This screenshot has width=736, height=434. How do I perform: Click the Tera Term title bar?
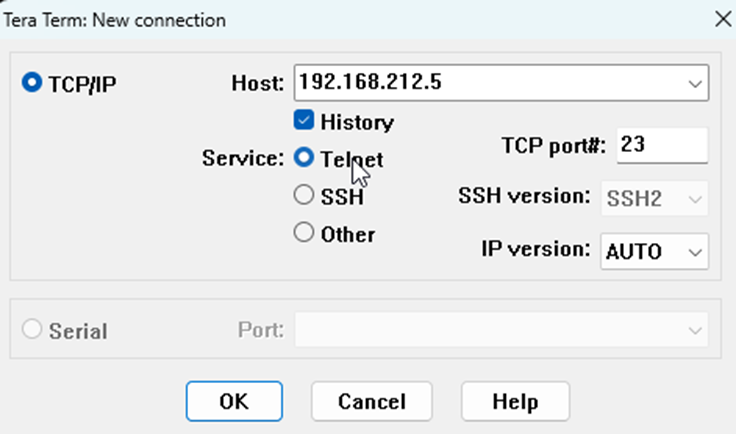(x=357, y=20)
